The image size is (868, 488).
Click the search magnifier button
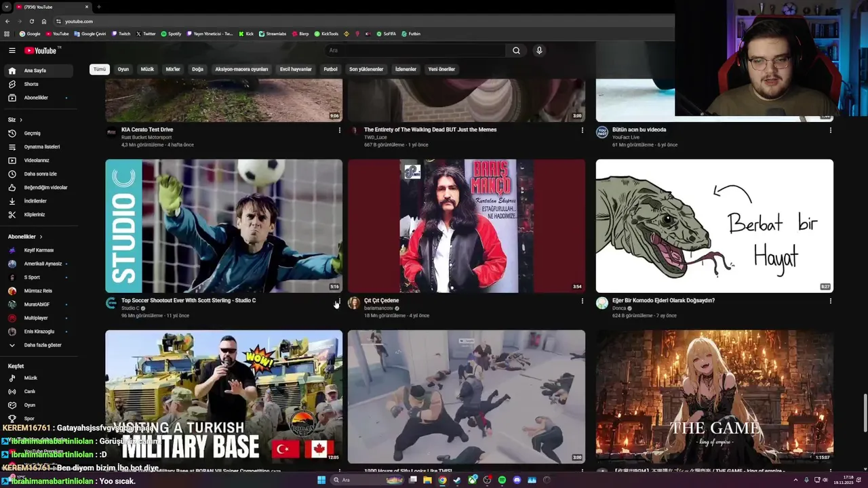(x=516, y=50)
